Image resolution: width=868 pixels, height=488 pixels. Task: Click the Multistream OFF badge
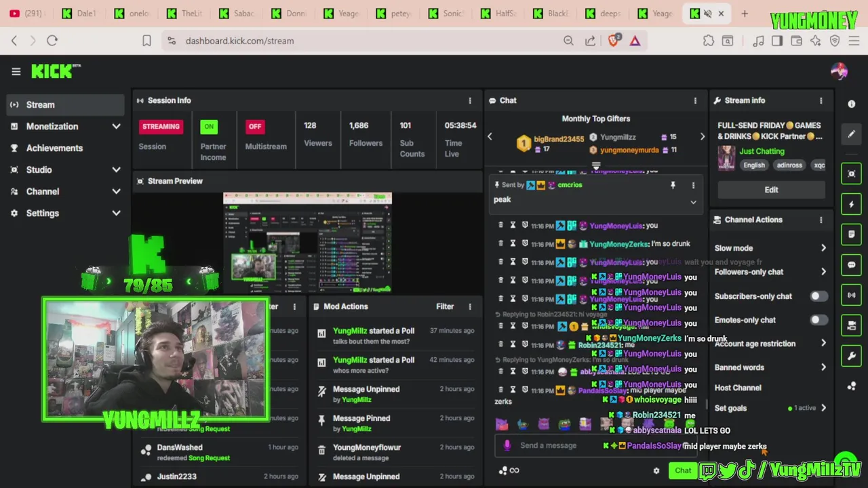click(x=255, y=127)
